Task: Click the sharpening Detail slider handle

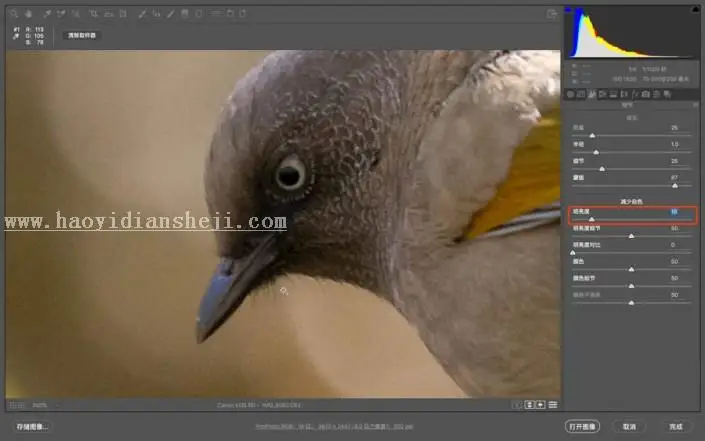Action: click(602, 169)
